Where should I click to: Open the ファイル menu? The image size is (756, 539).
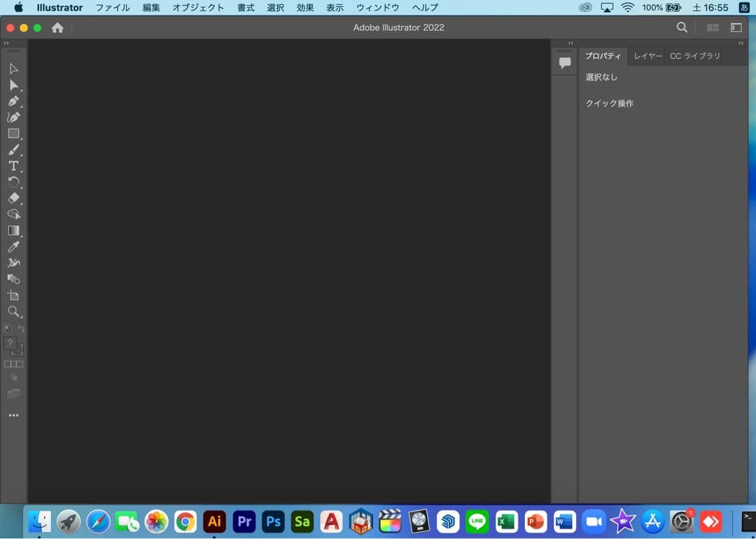pyautogui.click(x=112, y=8)
